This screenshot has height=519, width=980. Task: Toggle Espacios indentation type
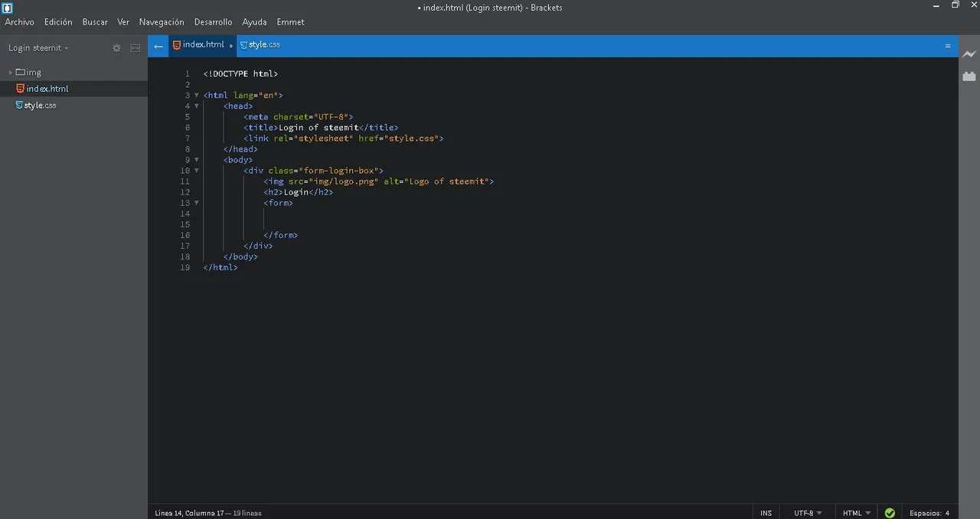[926, 513]
